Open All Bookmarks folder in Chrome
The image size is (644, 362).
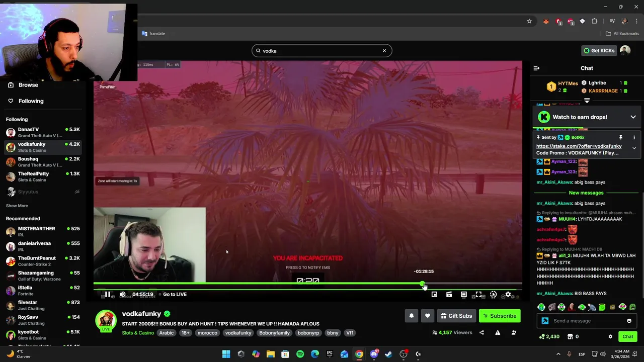[622, 34]
